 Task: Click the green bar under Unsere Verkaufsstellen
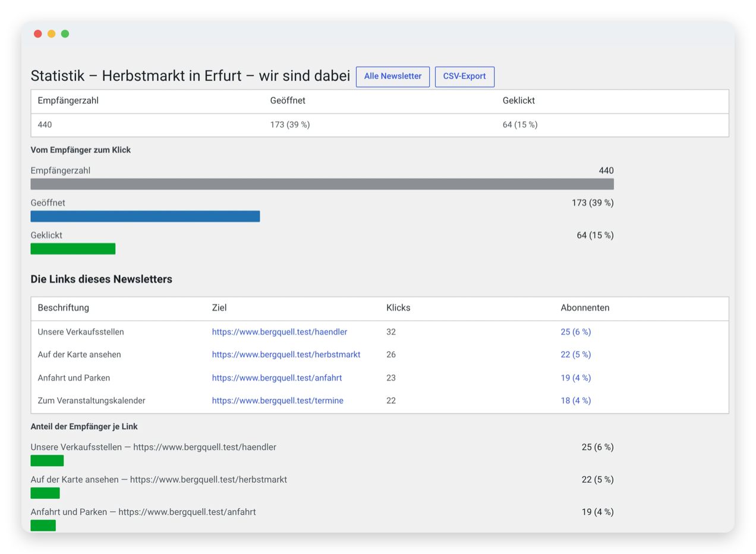pos(47,461)
